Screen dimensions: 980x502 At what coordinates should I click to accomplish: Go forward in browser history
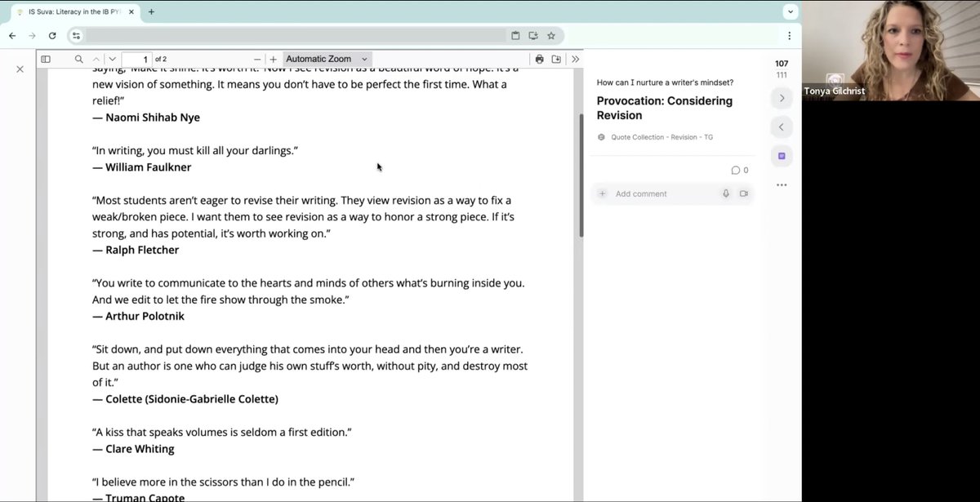coord(32,35)
